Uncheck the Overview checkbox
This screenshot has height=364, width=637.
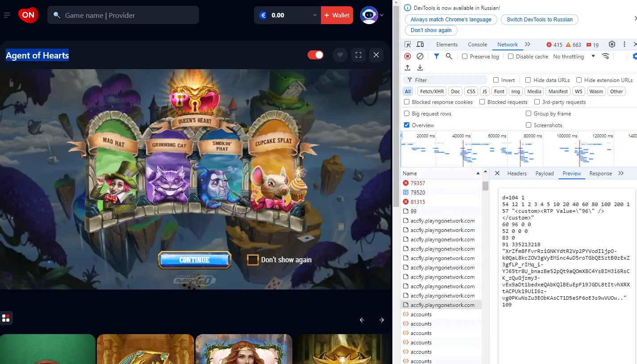(407, 125)
